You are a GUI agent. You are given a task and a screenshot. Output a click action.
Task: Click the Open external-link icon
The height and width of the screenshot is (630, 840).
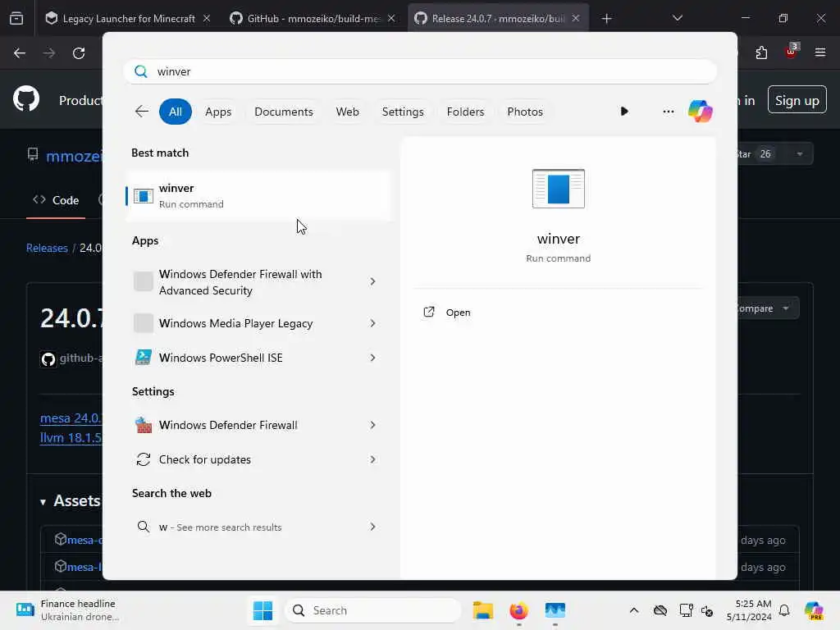pos(429,312)
